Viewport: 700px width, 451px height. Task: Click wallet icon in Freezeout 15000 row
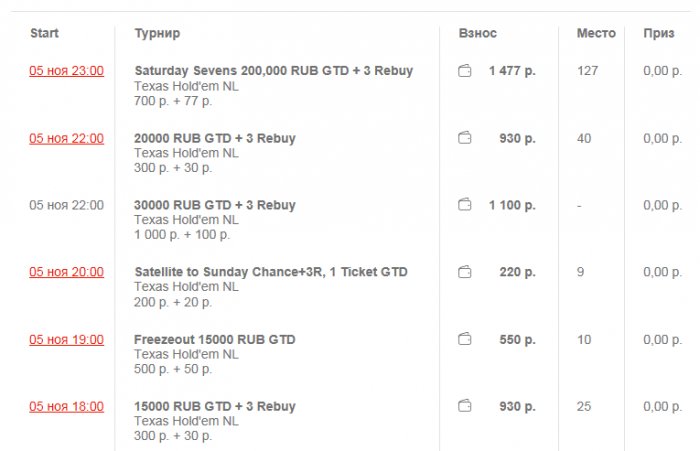[x=465, y=340]
